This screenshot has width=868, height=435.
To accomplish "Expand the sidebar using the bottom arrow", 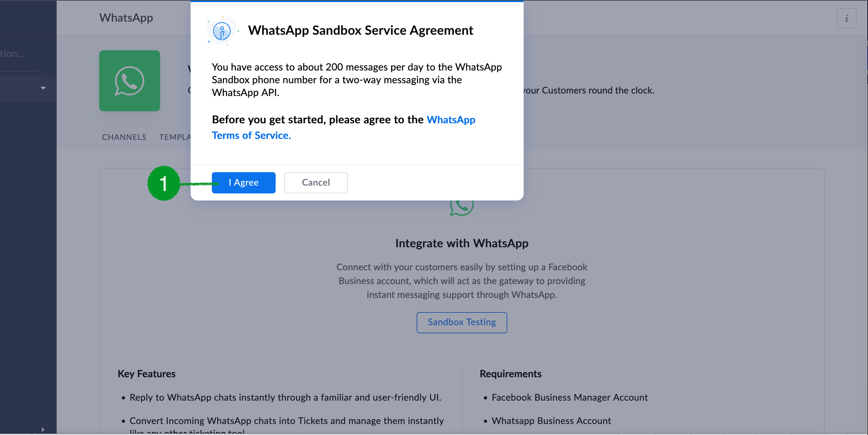I will [x=43, y=429].
